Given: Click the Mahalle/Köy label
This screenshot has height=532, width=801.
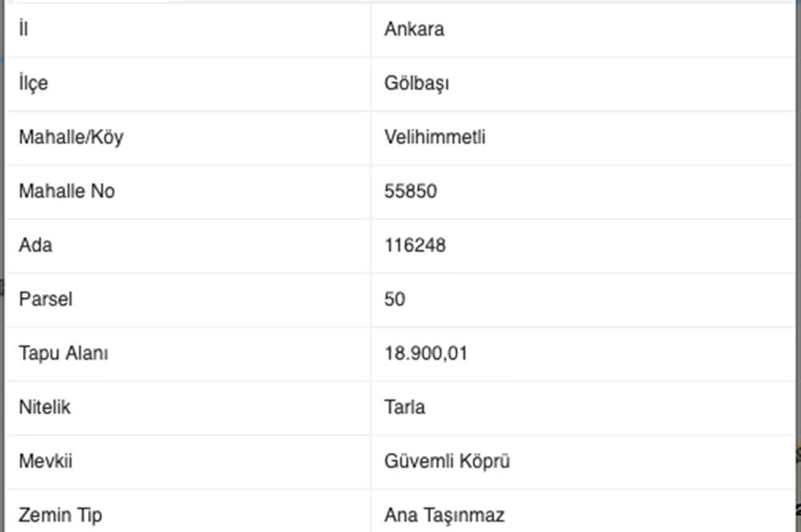Looking at the screenshot, I should pos(70,137).
